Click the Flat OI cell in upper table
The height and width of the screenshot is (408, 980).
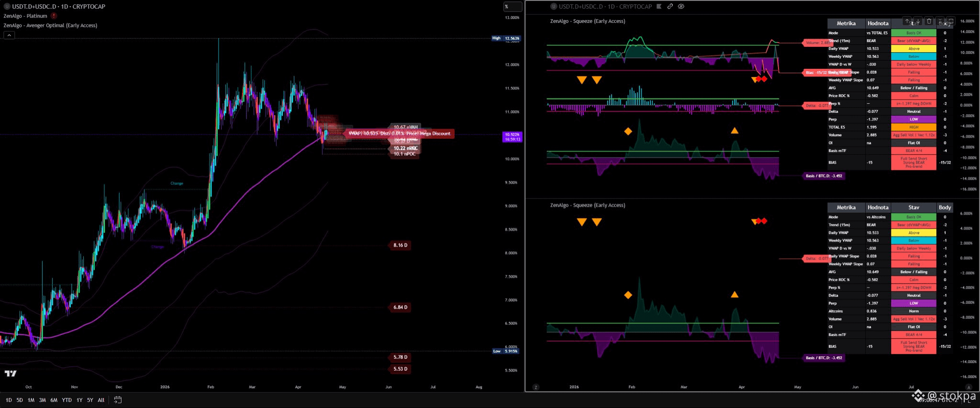(x=913, y=143)
